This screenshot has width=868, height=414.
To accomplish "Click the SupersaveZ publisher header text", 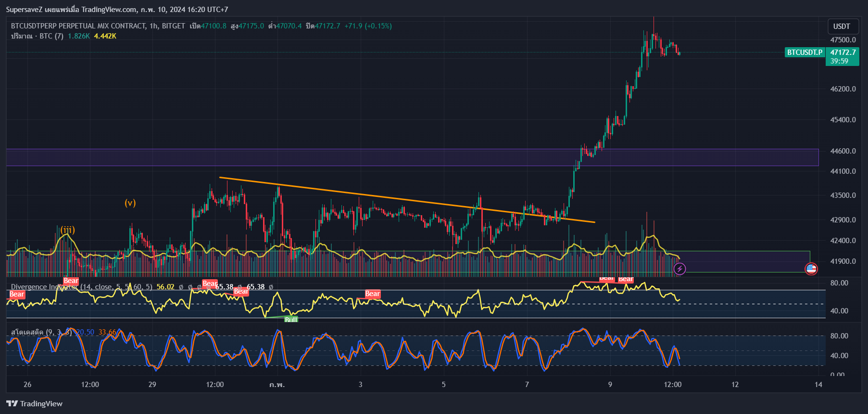I will (117, 9).
